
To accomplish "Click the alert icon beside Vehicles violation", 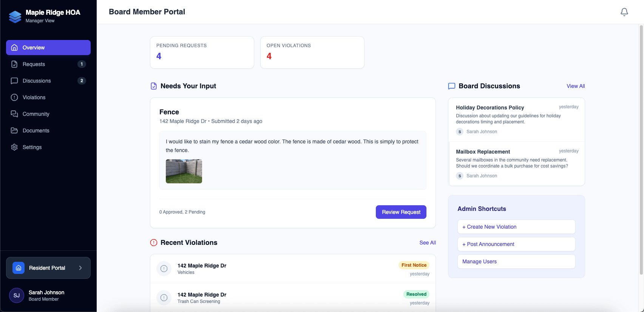I will [164, 269].
